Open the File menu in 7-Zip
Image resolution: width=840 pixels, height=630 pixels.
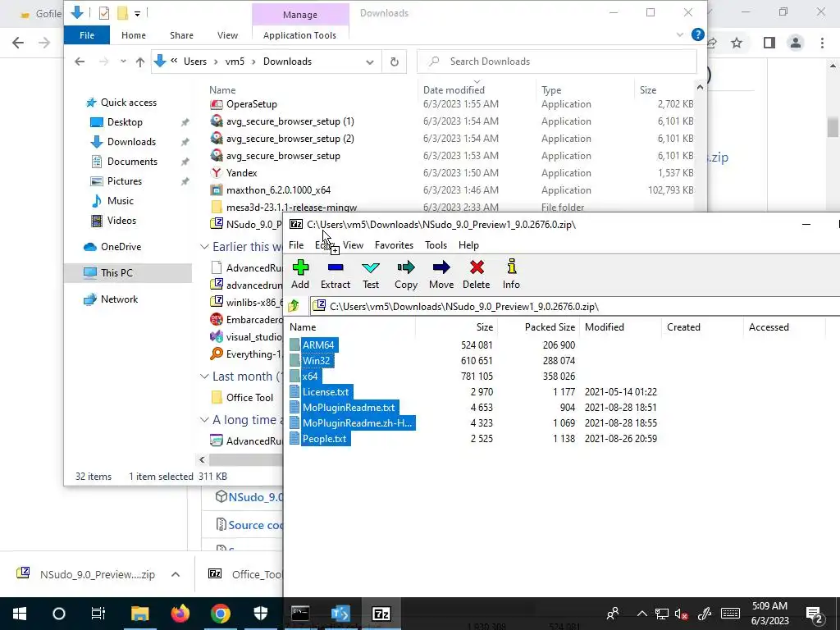(x=295, y=244)
